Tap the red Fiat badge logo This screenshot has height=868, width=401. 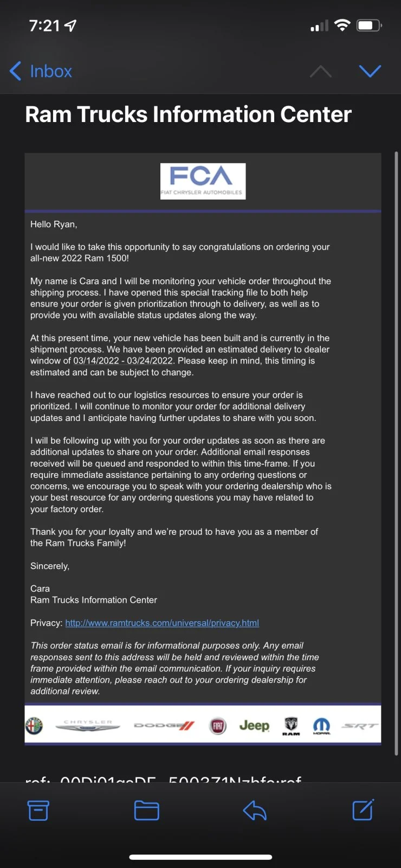click(x=218, y=726)
